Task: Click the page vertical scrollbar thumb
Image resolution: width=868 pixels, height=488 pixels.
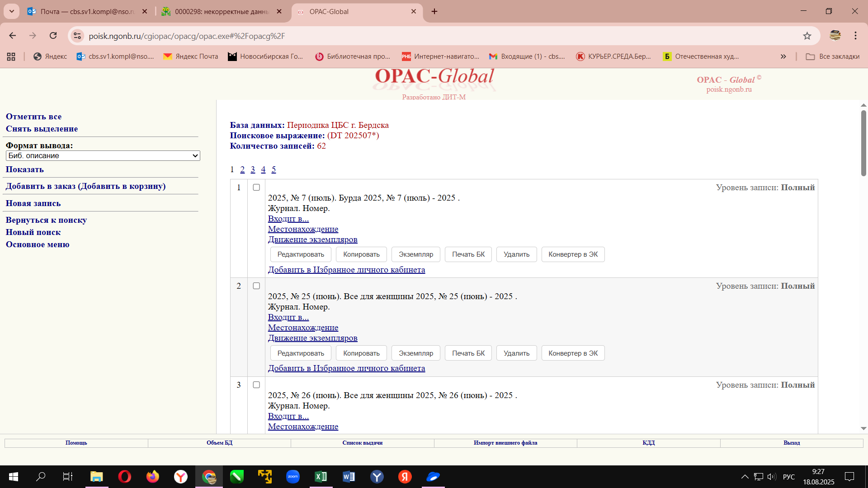Action: tap(863, 142)
